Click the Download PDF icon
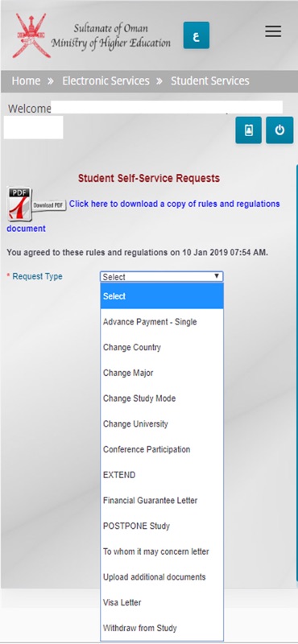The image size is (298, 644). (36, 204)
